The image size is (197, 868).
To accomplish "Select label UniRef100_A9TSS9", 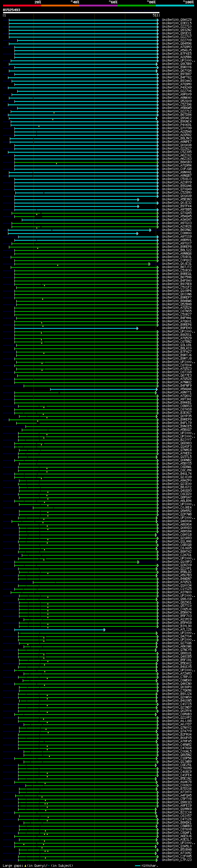I will click(176, 236).
